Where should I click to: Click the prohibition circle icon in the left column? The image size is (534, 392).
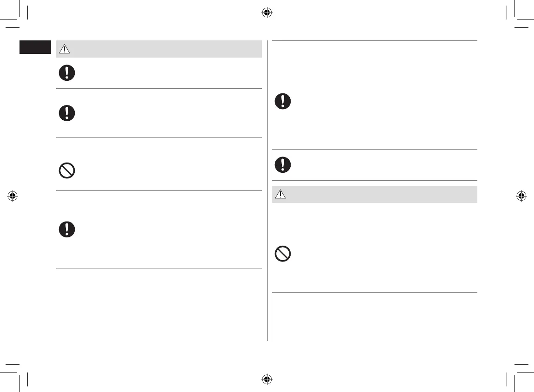tap(67, 171)
